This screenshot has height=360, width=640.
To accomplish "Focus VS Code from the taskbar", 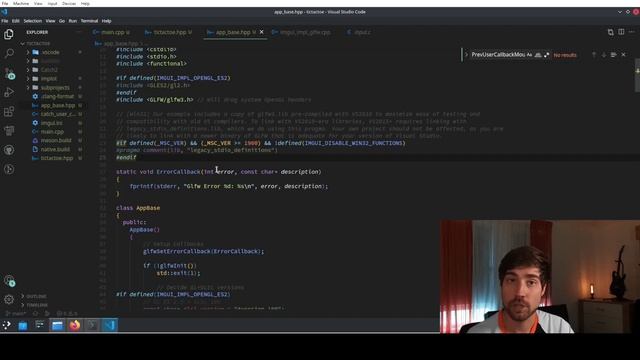I will point(109,325).
